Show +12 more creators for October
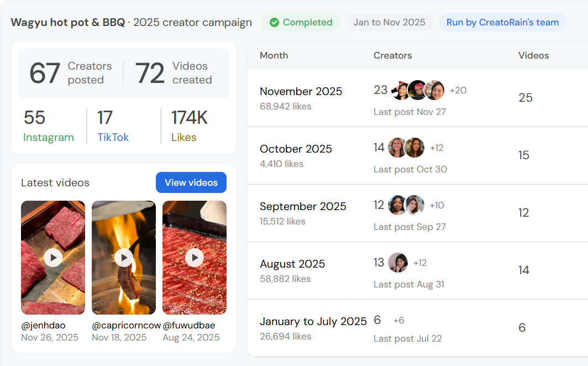The width and height of the screenshot is (588, 366). (x=437, y=148)
